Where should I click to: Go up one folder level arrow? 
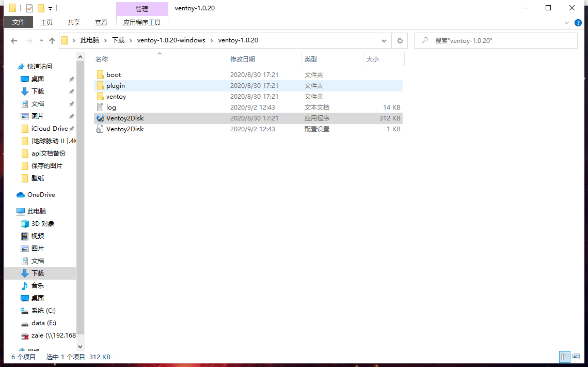click(52, 40)
